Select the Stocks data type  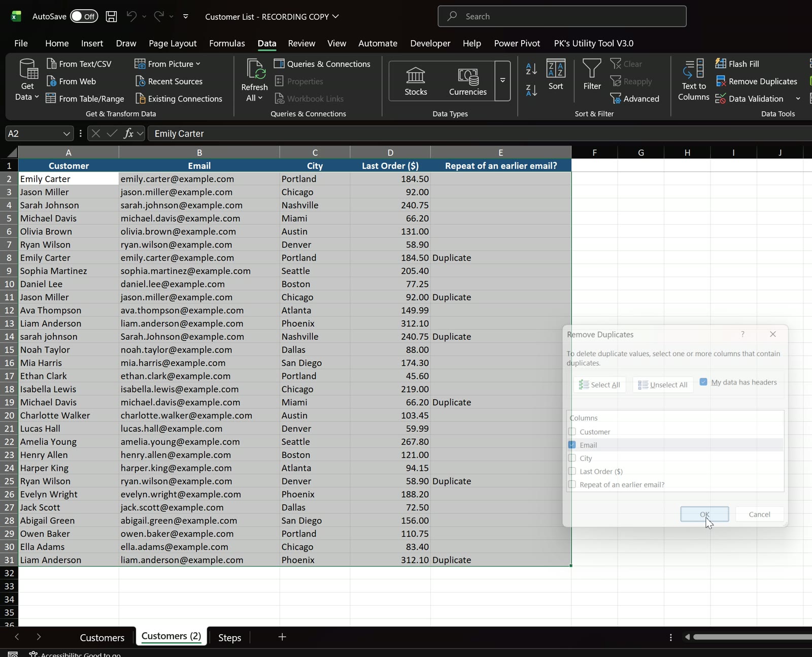pos(416,81)
